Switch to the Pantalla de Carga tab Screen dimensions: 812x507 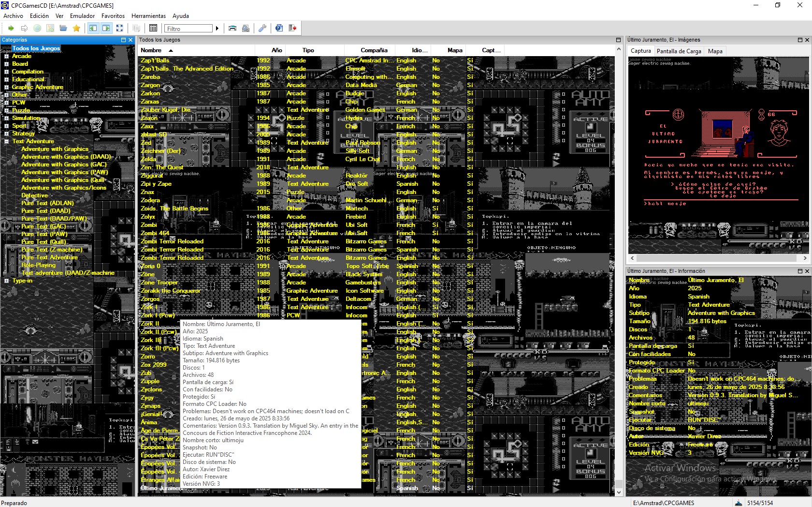(679, 51)
